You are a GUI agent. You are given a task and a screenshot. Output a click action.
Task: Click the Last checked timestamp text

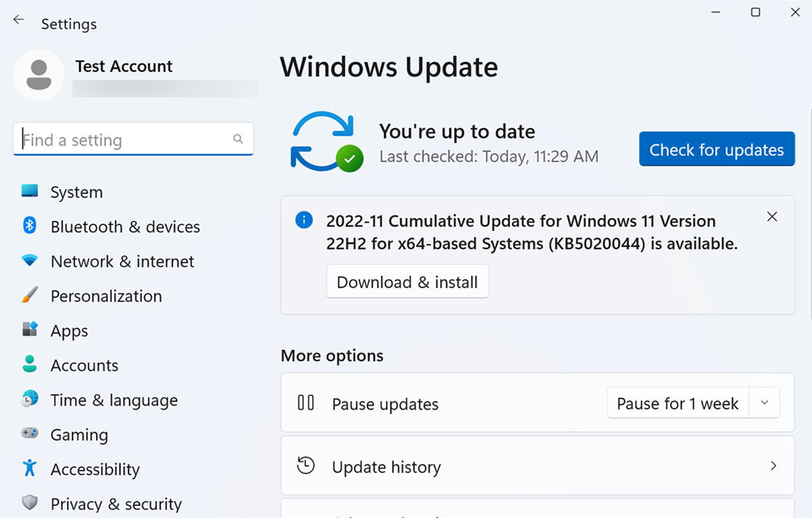[489, 156]
